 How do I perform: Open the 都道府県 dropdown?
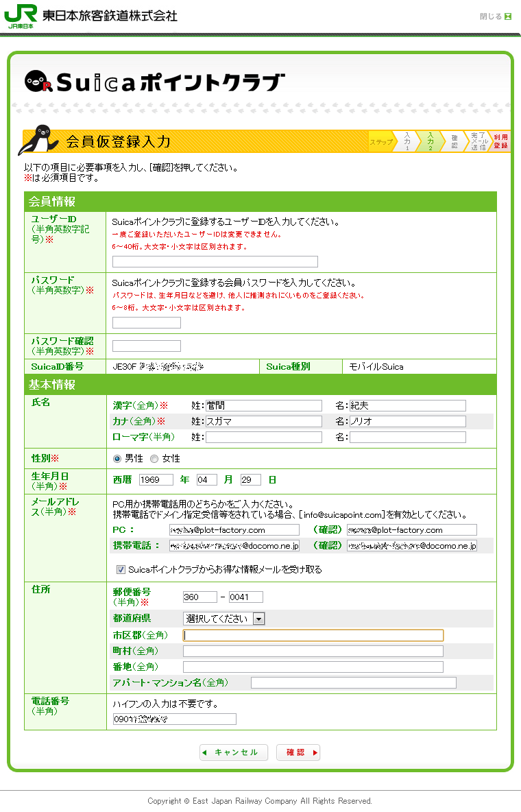[x=223, y=619]
